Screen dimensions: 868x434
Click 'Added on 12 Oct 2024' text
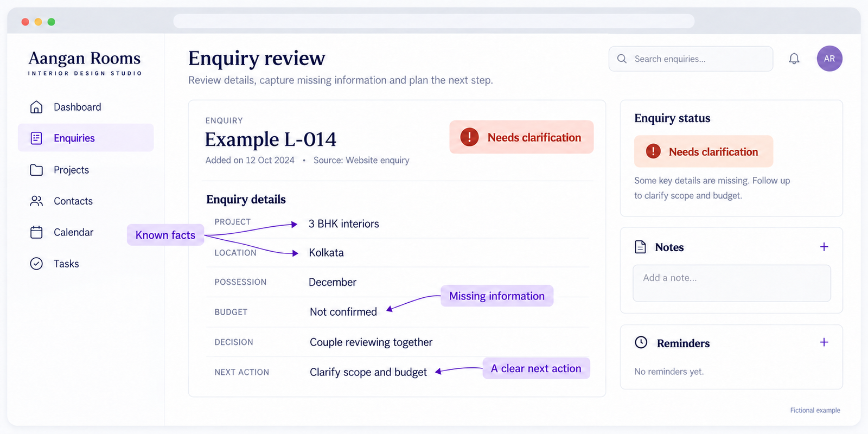coord(250,161)
